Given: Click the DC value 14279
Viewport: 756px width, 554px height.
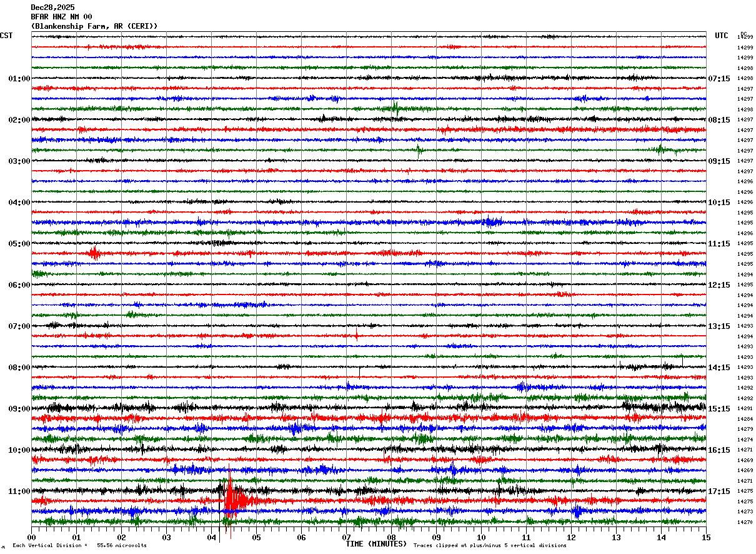Looking at the screenshot, I should (x=745, y=430).
